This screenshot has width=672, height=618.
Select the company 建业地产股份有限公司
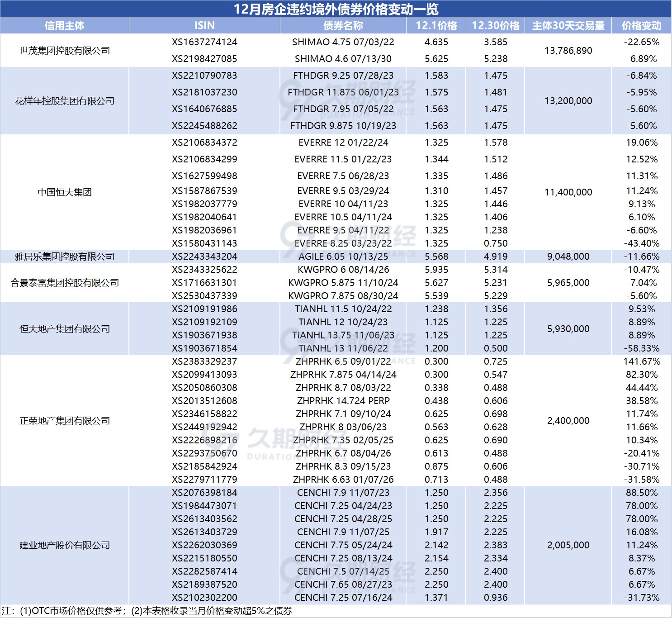65,545
